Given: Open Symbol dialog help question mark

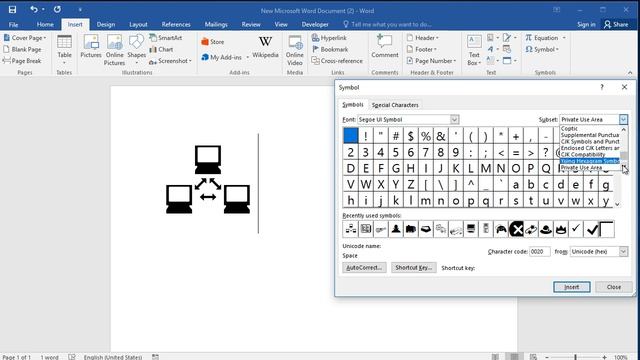Looking at the screenshot, I should (x=602, y=87).
